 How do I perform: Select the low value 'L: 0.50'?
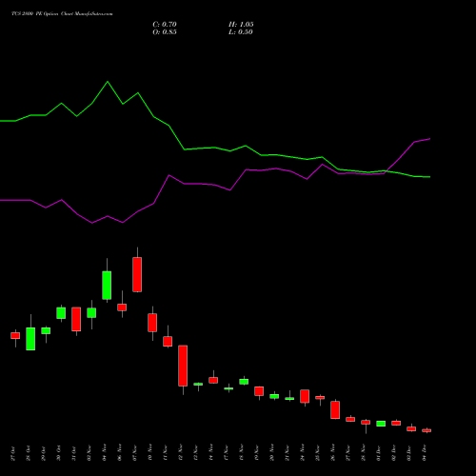pos(241,32)
